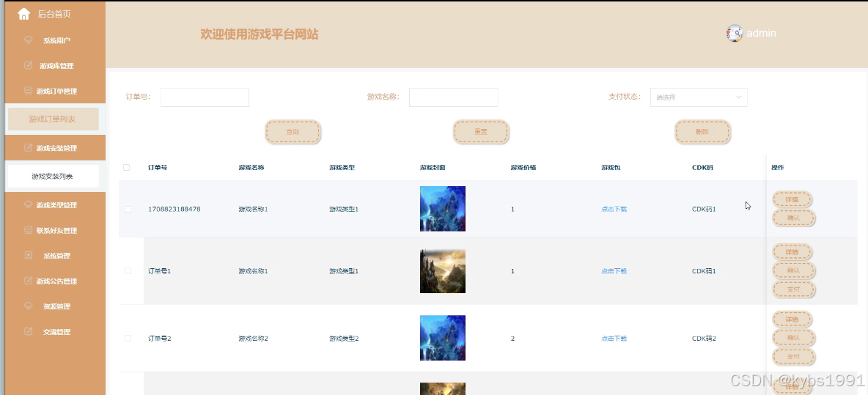
Task: Click 详情 for order 1708823188478
Action: 792,199
